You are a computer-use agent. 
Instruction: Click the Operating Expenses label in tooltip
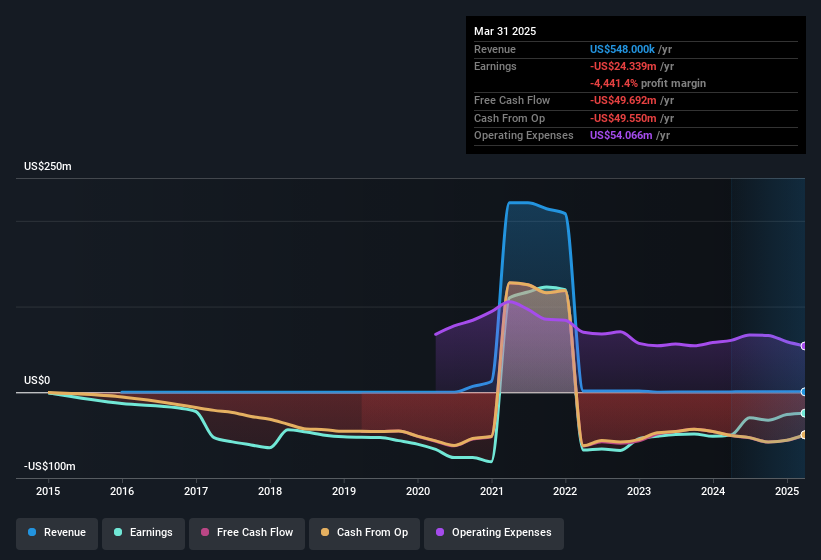tap(524, 136)
